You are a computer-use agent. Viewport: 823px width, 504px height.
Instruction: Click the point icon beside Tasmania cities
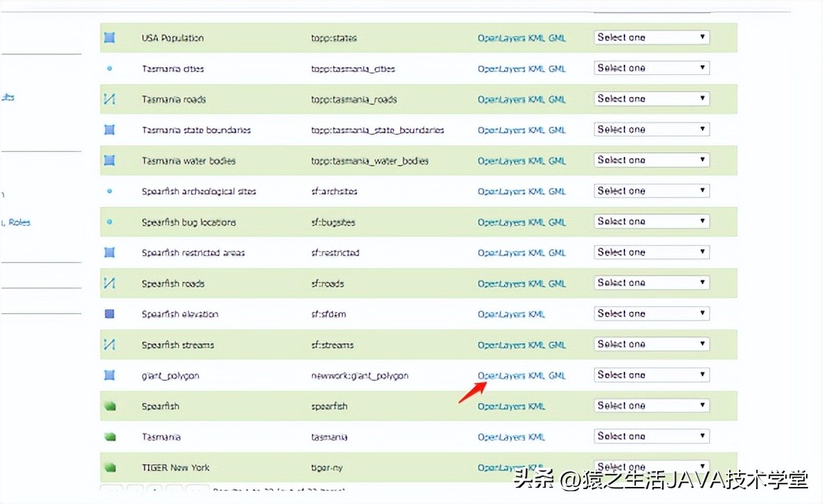(109, 68)
